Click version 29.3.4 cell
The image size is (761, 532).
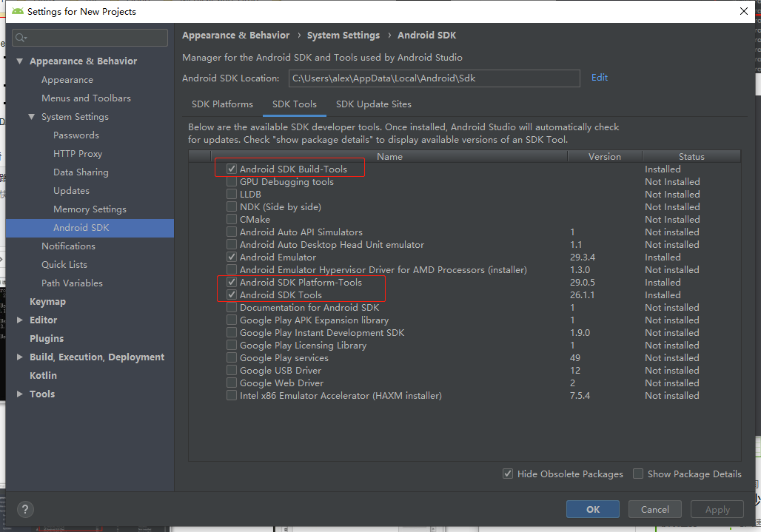click(x=583, y=257)
